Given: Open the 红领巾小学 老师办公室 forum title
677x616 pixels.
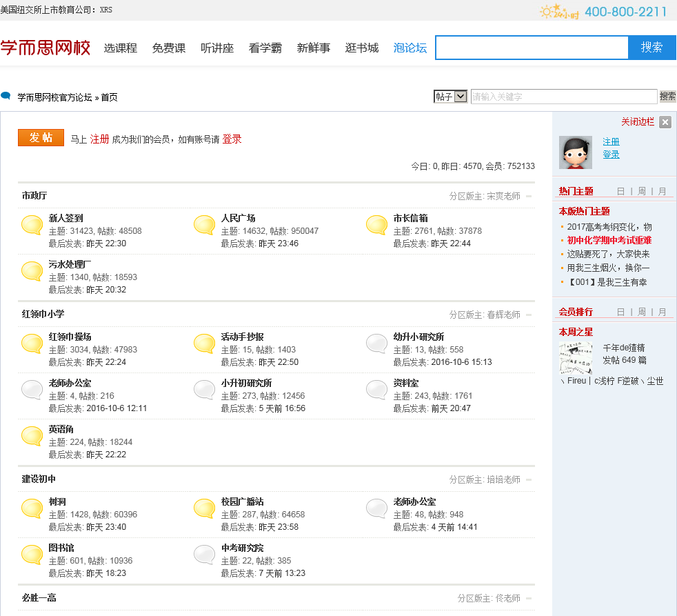Looking at the screenshot, I should 70,383.
